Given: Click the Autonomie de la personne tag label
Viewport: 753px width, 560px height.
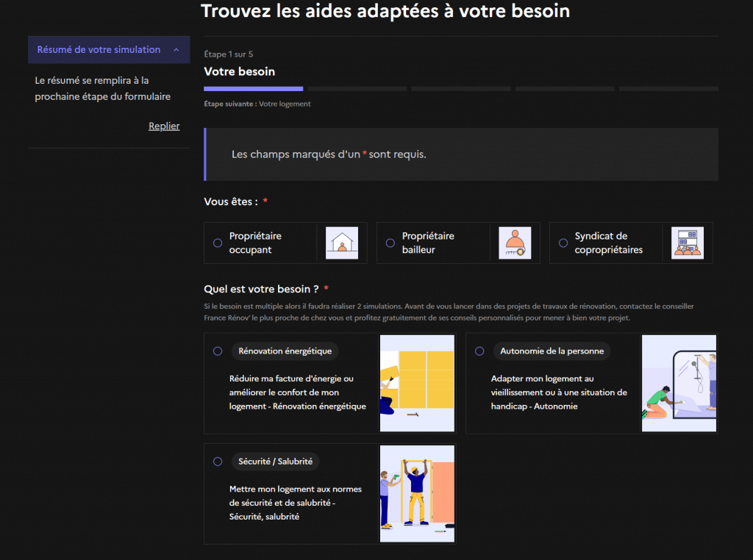Looking at the screenshot, I should pyautogui.click(x=552, y=351).
